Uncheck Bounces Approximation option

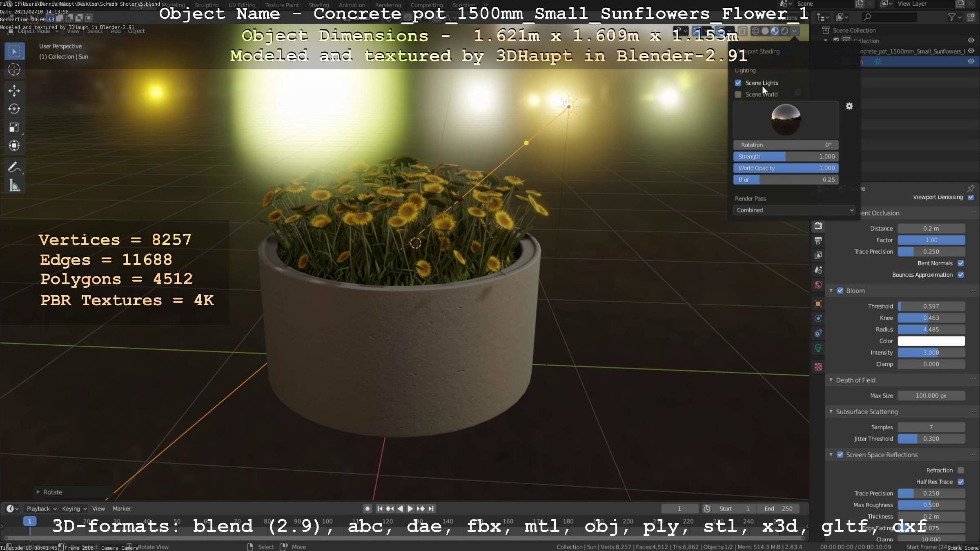[961, 275]
